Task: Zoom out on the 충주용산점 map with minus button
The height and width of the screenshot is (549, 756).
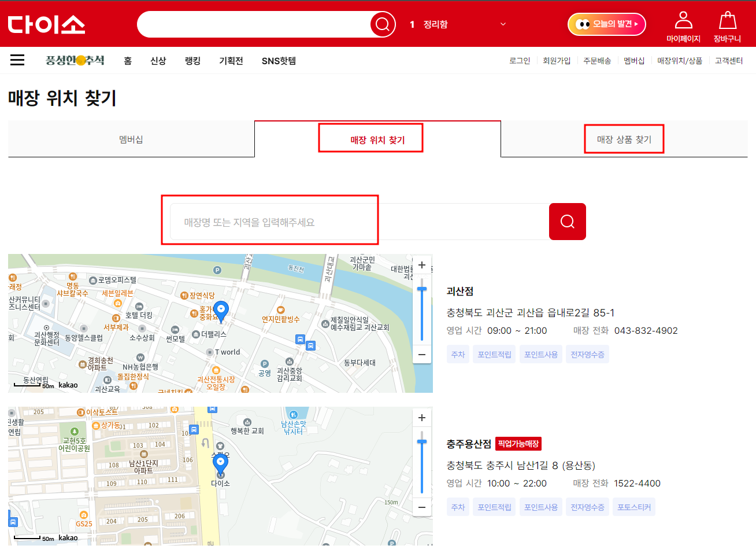Action: (421, 507)
